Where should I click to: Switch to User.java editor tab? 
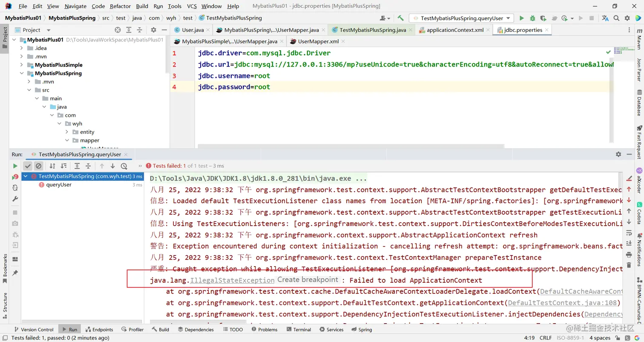pyautogui.click(x=193, y=30)
